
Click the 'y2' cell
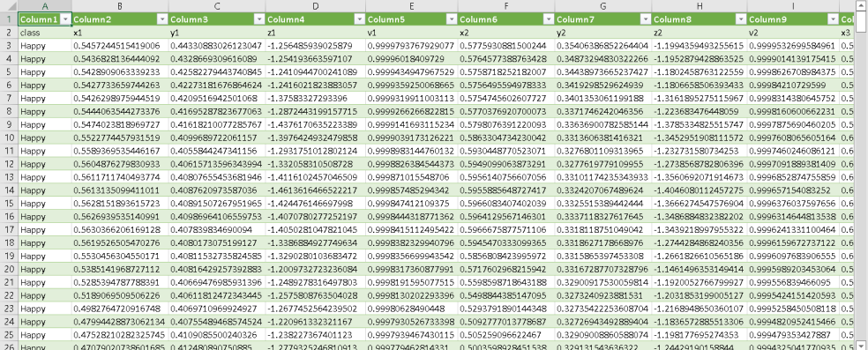tap(603, 33)
